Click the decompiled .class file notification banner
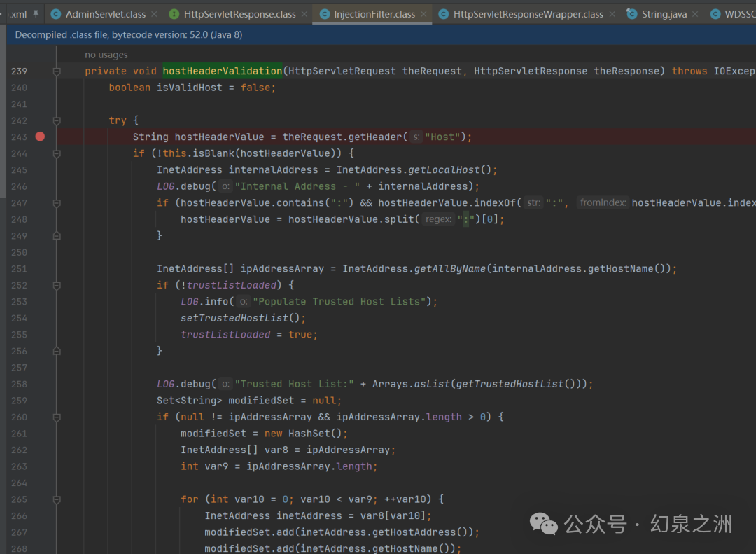This screenshot has height=554, width=756. [x=381, y=35]
